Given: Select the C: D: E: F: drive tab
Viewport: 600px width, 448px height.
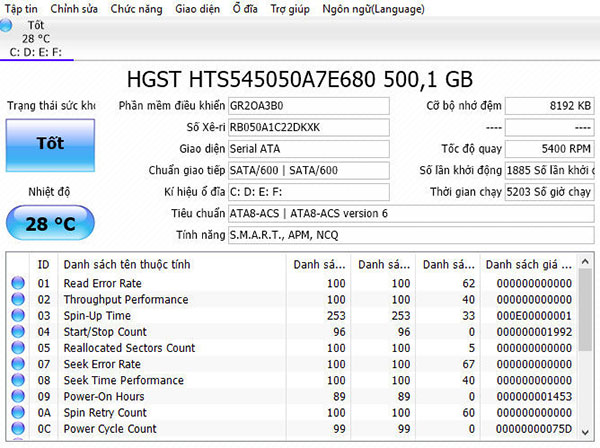Looking at the screenshot, I should pos(37,50).
